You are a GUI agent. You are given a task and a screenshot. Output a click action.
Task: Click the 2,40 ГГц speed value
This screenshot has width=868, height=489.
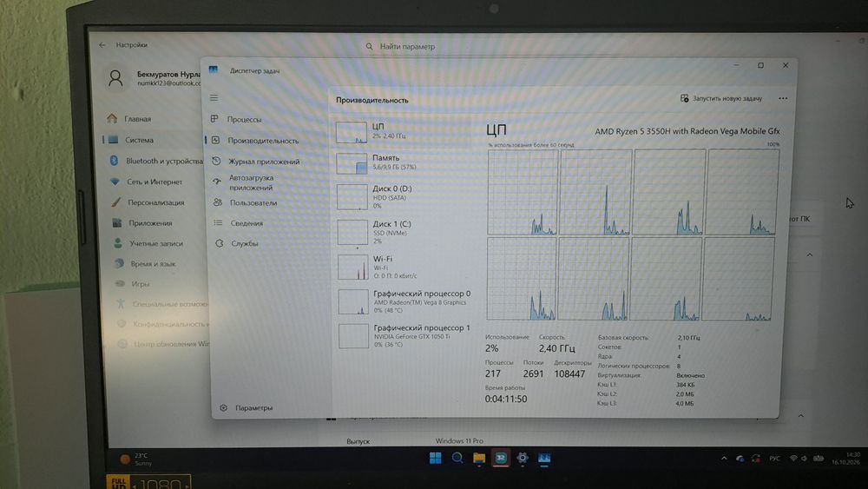click(x=557, y=348)
